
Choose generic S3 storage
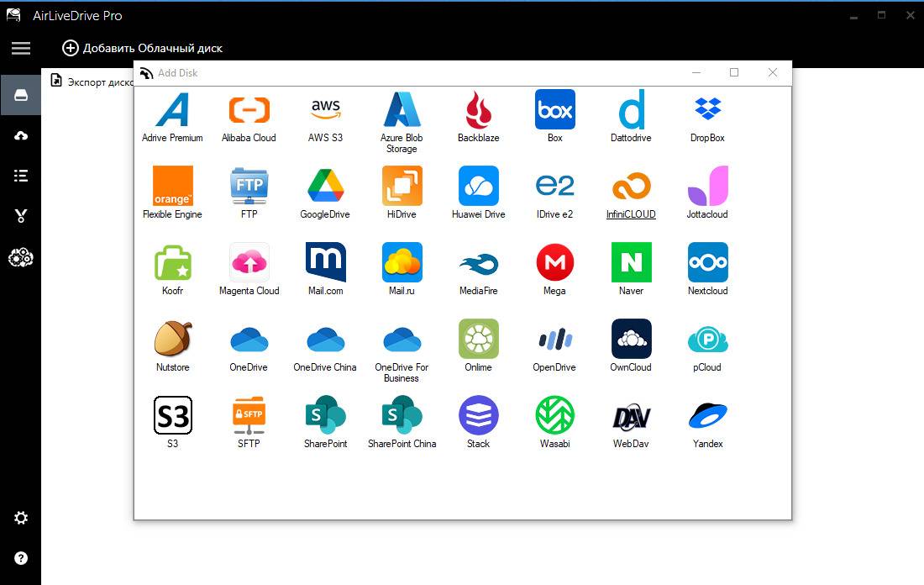tap(172, 422)
